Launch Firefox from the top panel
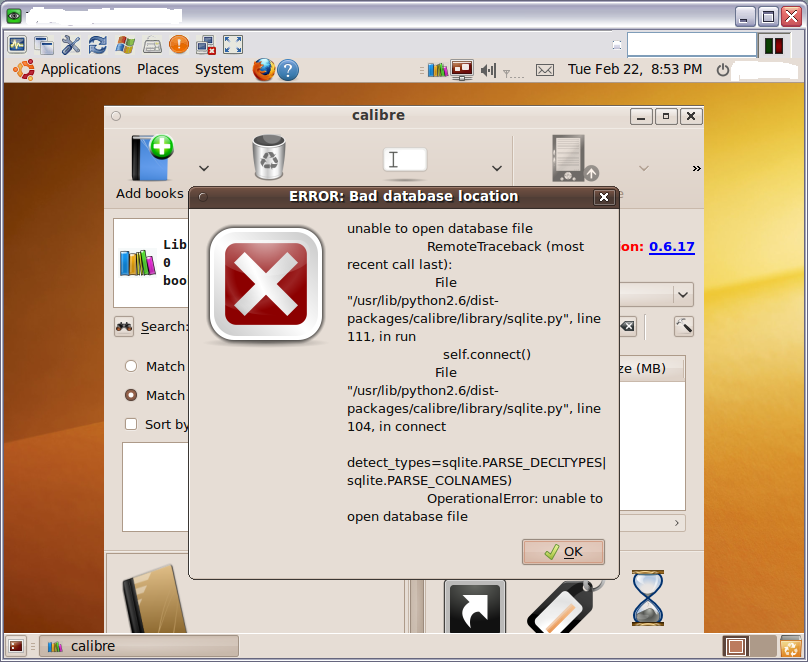 click(x=263, y=70)
